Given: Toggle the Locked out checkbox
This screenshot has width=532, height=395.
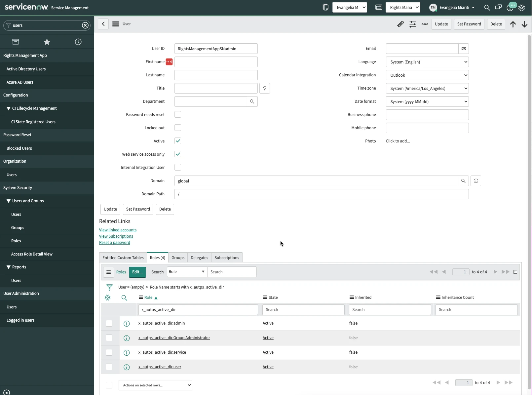Looking at the screenshot, I should click(x=178, y=128).
